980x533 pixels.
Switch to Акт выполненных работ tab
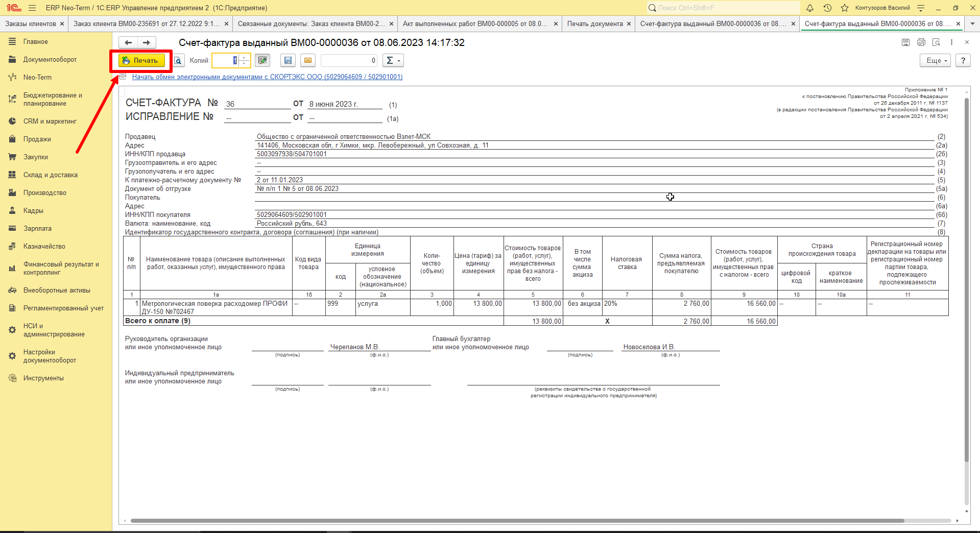(x=475, y=23)
